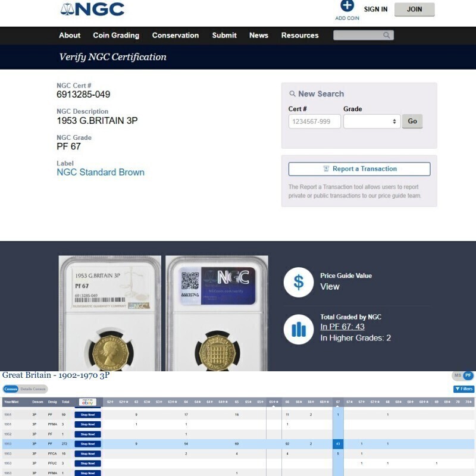Open the NGC Standard Brown label link
The image size is (476, 476).
[101, 172]
